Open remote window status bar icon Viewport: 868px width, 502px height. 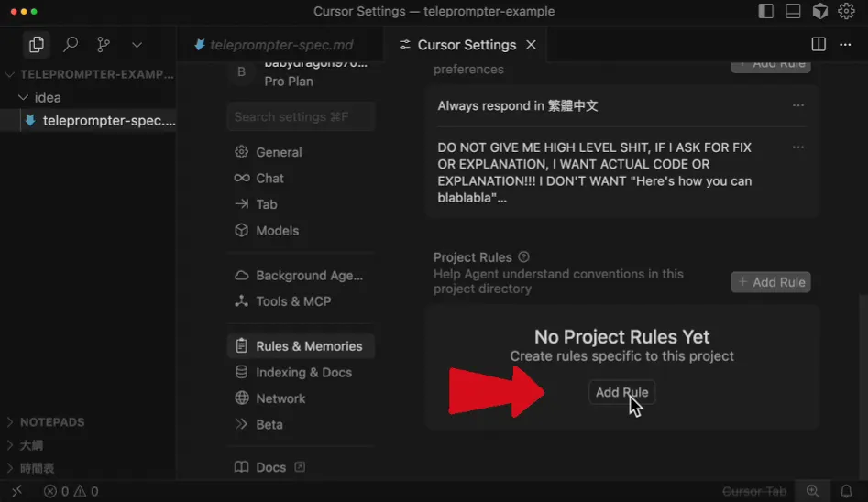(16, 491)
